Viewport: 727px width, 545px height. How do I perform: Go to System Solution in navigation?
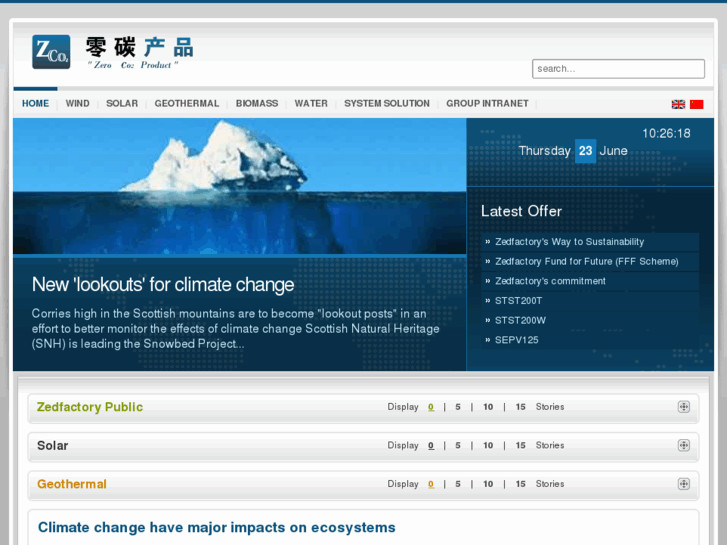[387, 104]
